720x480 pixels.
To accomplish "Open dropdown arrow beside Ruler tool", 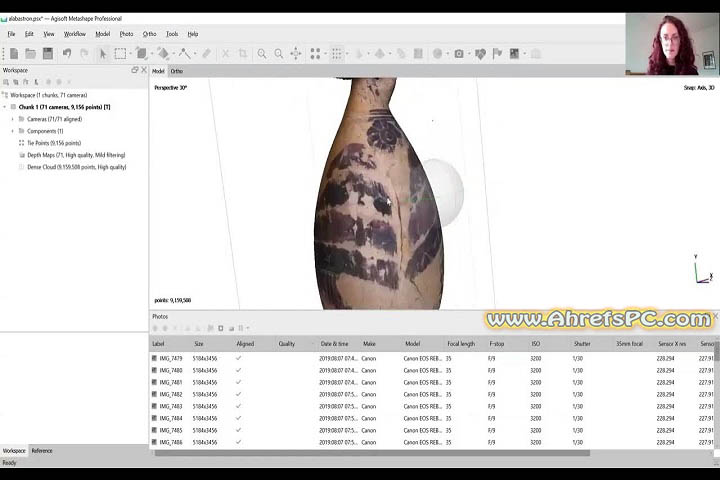I will (195, 54).
